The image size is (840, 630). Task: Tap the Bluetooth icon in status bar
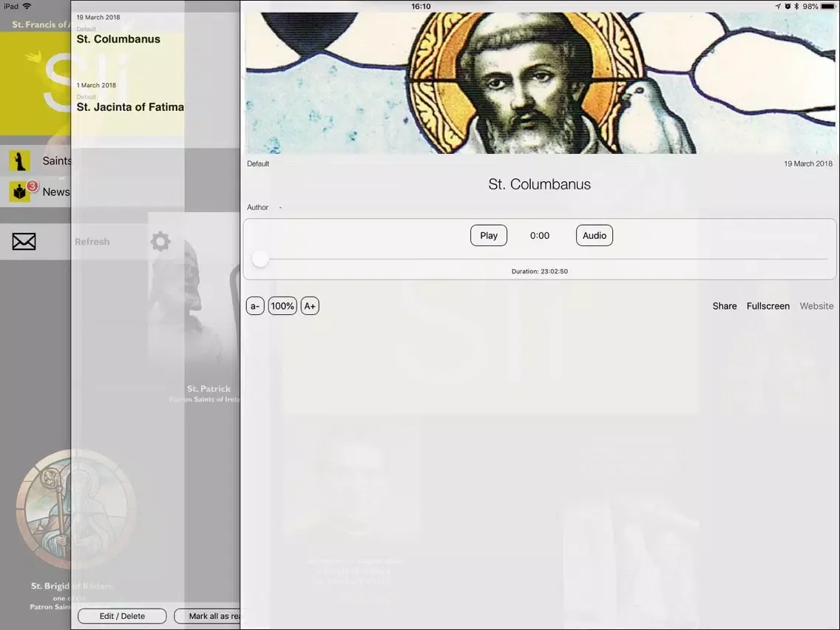[x=796, y=7]
